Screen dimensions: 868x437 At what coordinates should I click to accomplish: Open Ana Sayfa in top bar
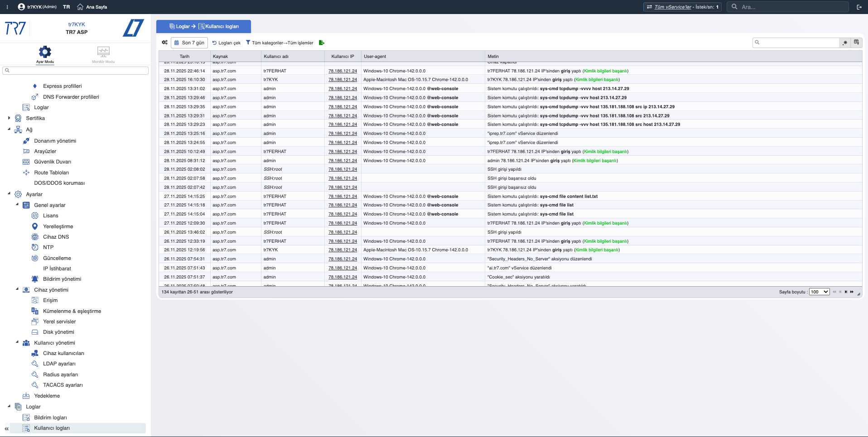(92, 7)
